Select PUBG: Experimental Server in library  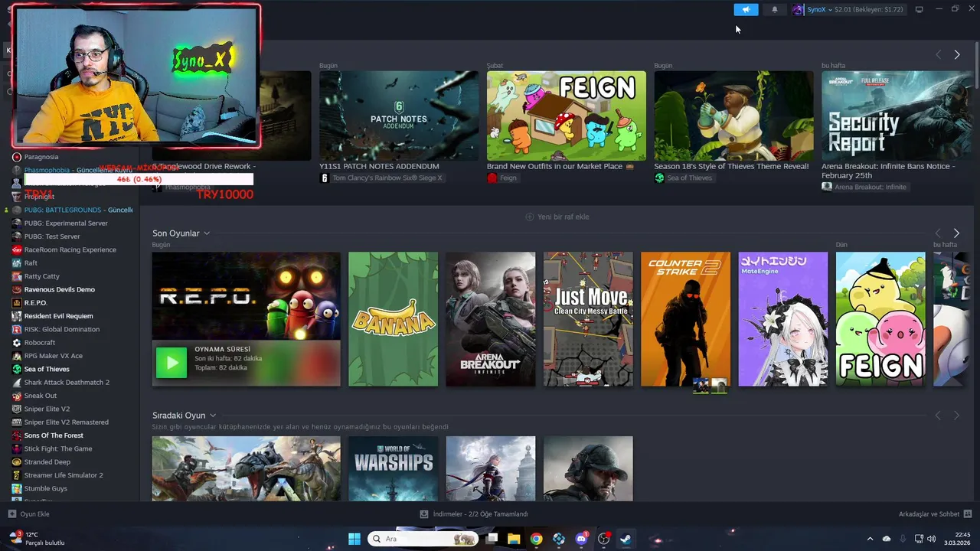pyautogui.click(x=66, y=223)
